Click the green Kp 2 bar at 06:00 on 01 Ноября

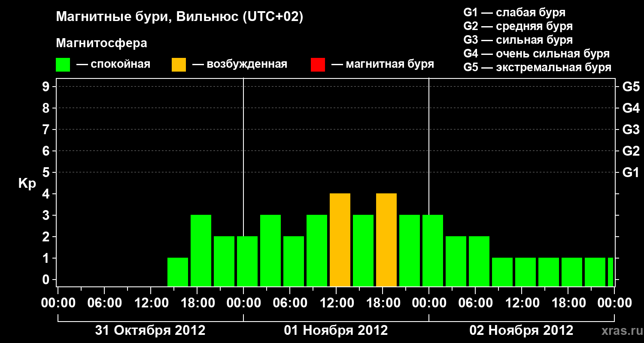[x=294, y=262]
